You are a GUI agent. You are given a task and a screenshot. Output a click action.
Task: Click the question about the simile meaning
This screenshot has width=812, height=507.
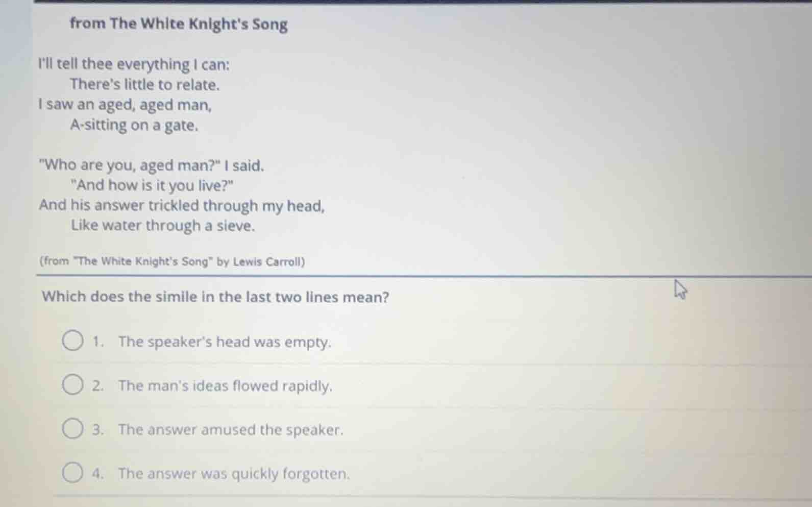[x=215, y=297]
